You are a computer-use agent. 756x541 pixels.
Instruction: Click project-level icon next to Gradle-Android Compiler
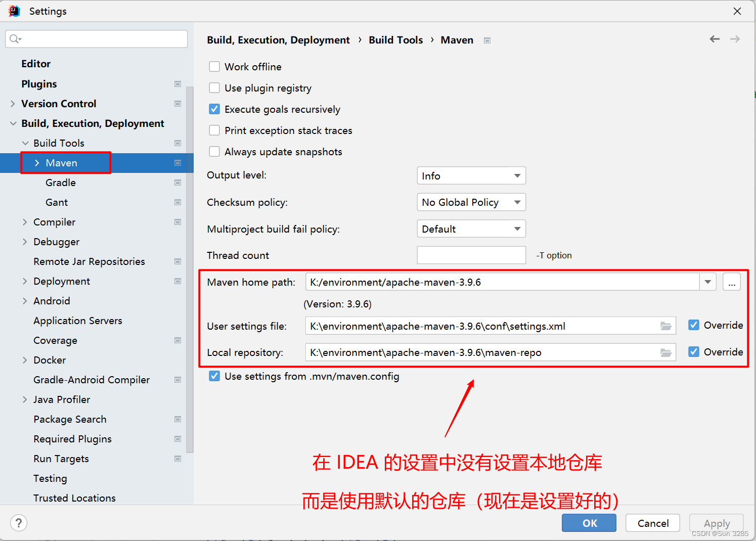pos(178,380)
